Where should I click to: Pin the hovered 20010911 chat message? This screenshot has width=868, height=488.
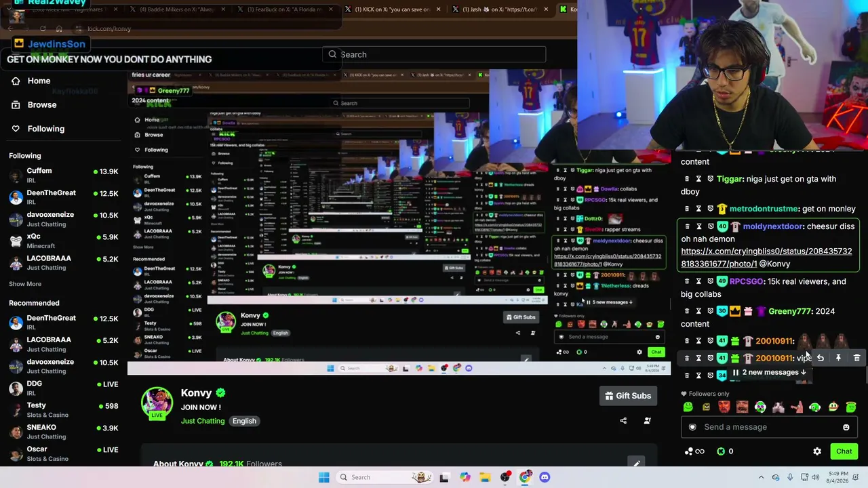[838, 358]
